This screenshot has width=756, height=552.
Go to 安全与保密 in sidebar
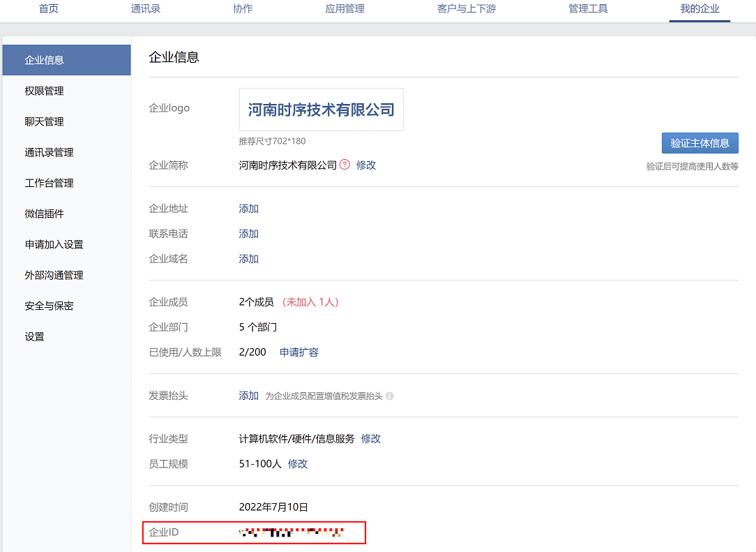pos(49,306)
